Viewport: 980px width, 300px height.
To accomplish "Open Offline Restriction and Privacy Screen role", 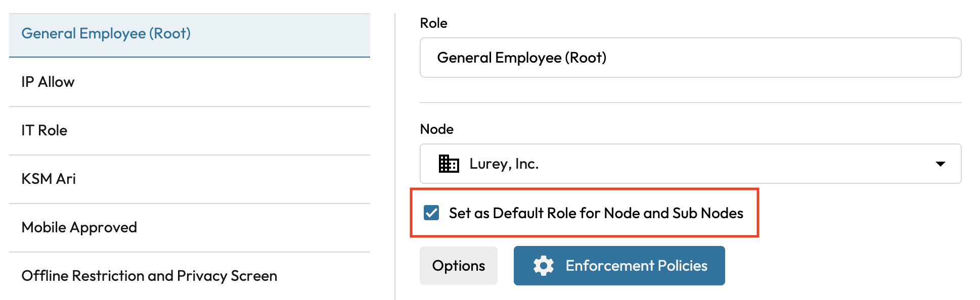I will click(x=149, y=276).
